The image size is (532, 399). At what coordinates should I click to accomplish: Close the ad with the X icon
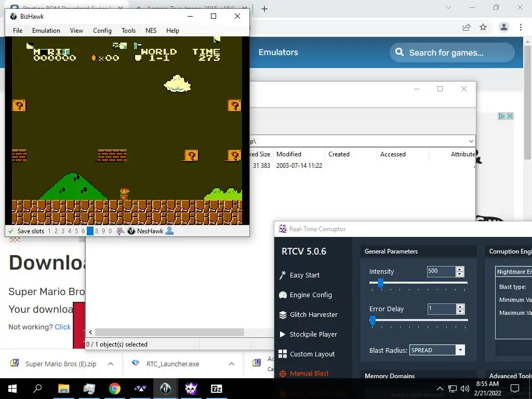tap(510, 116)
